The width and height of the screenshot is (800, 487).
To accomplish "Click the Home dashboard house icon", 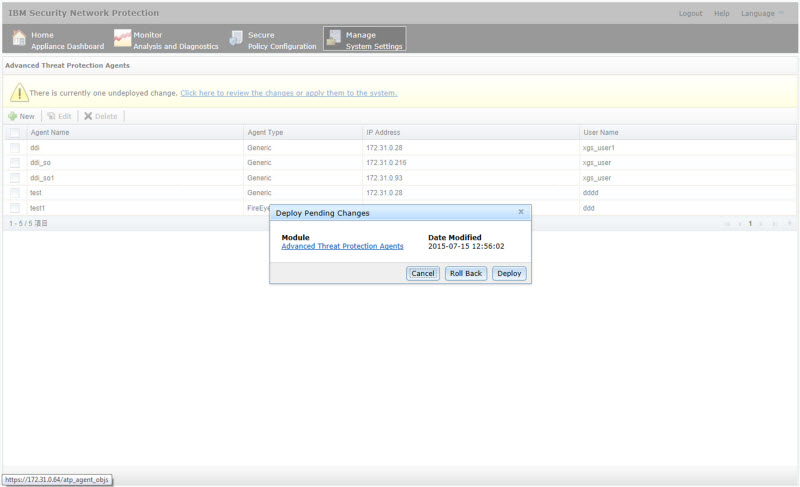I will point(19,39).
